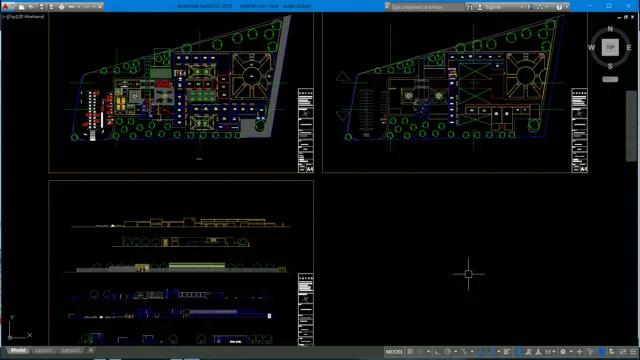Click the user icon beside Sign In
The width and height of the screenshot is (640, 360).
click(x=480, y=7)
